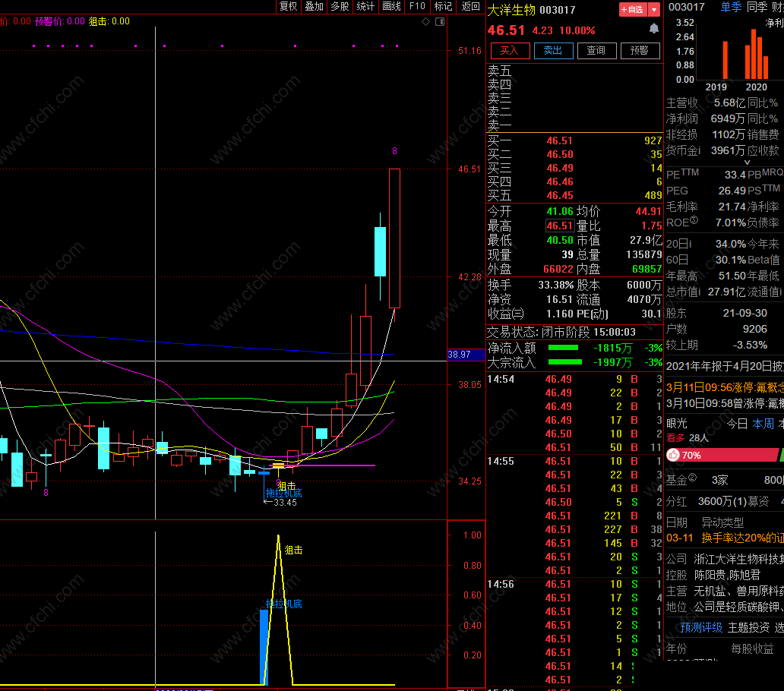Open the F10 company info menu
The height and width of the screenshot is (691, 784).
pos(417,6)
